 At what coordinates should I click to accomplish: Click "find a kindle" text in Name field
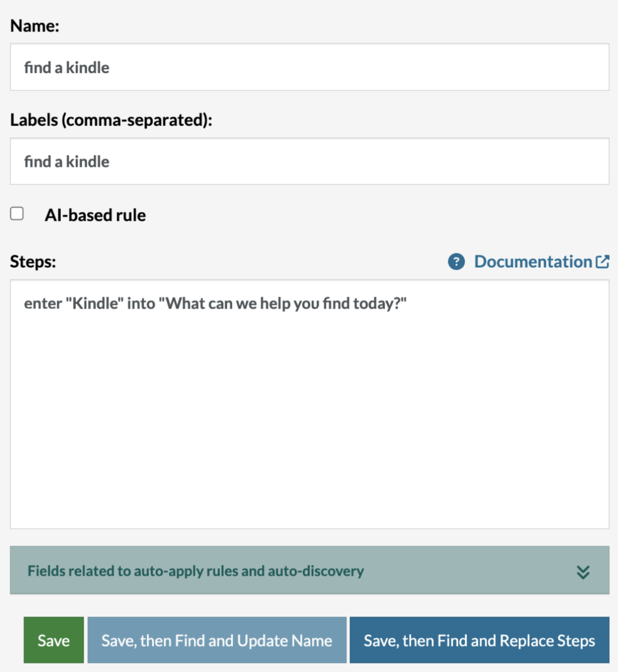tap(67, 67)
